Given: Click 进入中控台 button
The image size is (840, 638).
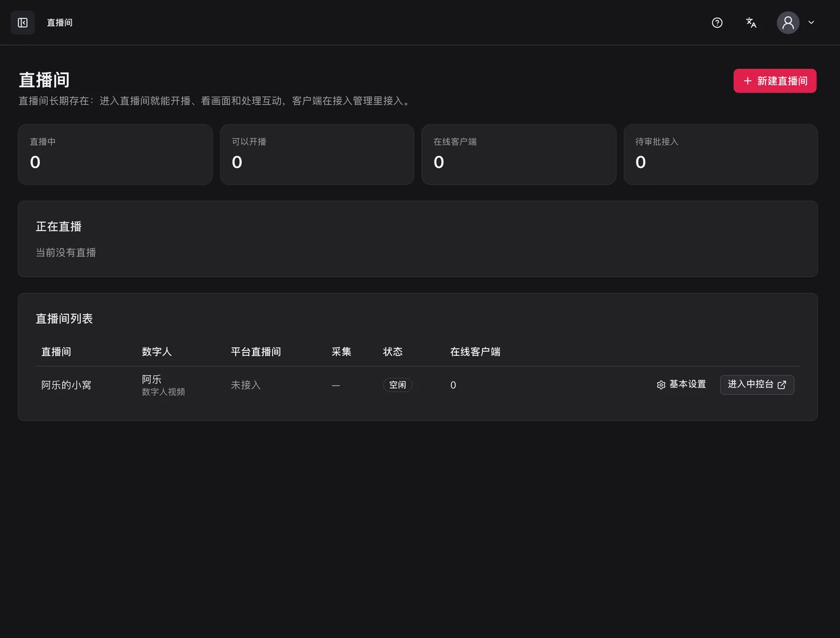Looking at the screenshot, I should point(757,385).
